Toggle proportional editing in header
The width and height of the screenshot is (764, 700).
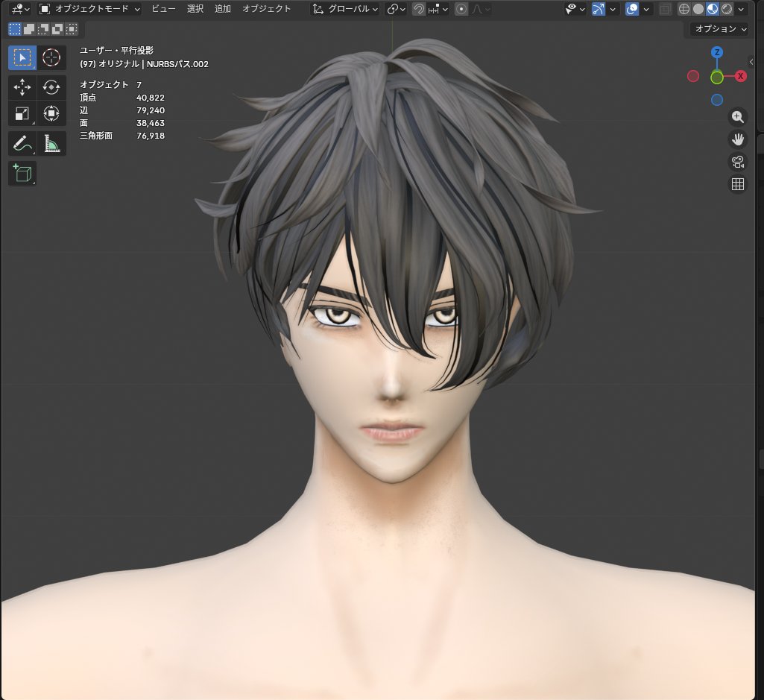pos(461,9)
